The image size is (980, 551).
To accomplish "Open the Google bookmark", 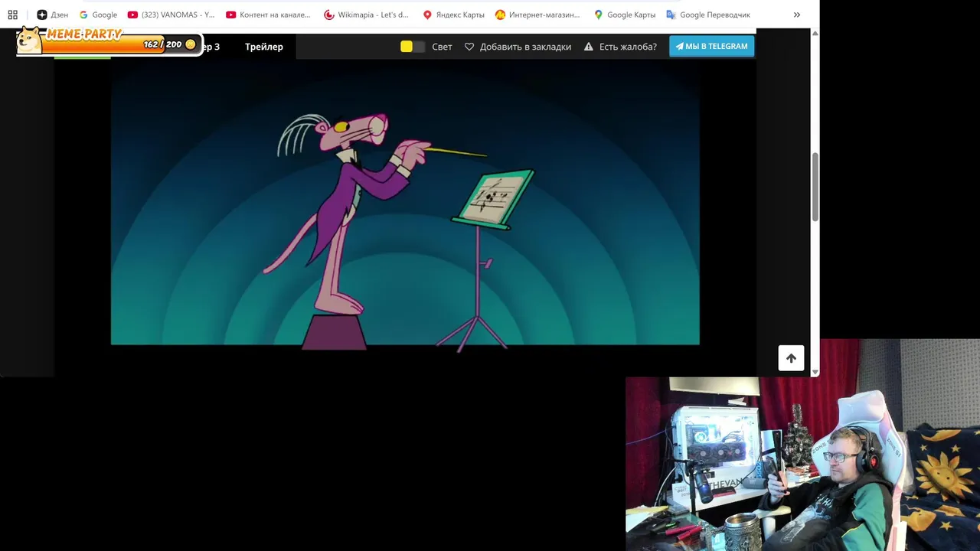I will 98,15.
